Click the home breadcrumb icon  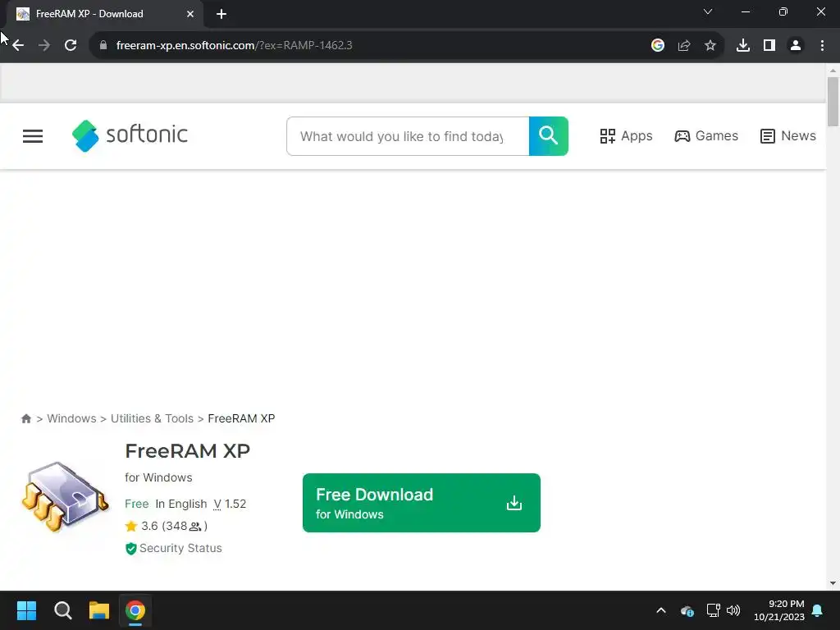pyautogui.click(x=25, y=419)
